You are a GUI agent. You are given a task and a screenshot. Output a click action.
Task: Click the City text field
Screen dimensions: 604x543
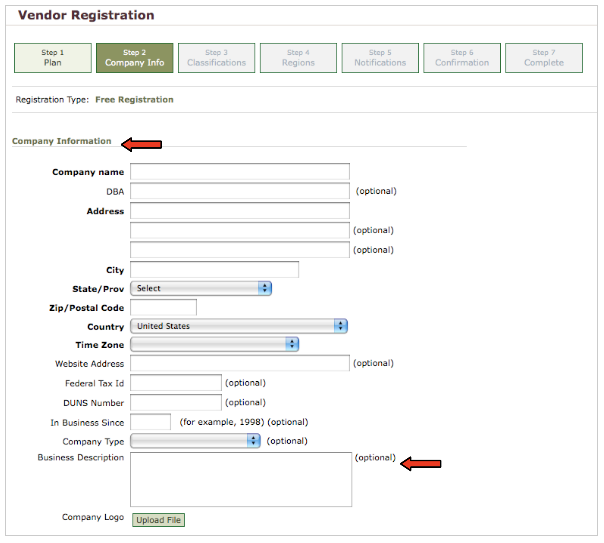(214, 269)
